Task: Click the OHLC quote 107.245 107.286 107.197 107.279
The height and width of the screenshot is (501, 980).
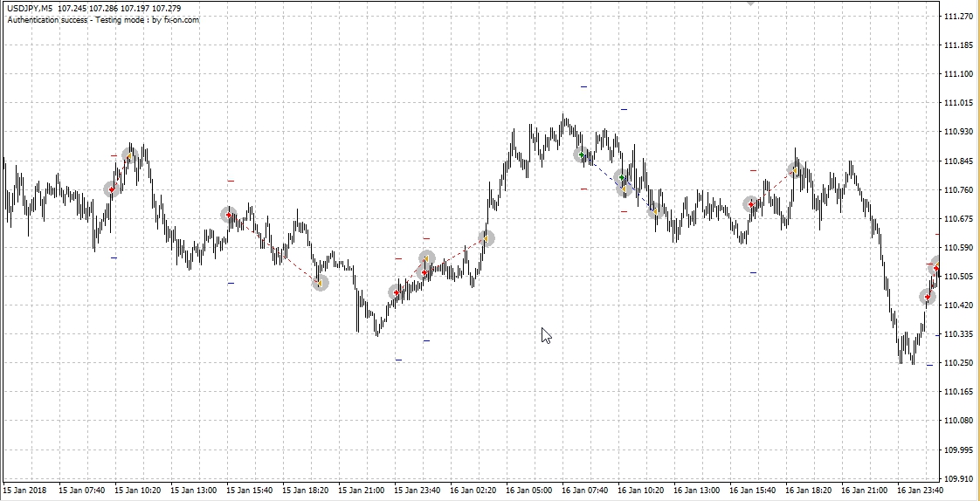Action: point(120,9)
